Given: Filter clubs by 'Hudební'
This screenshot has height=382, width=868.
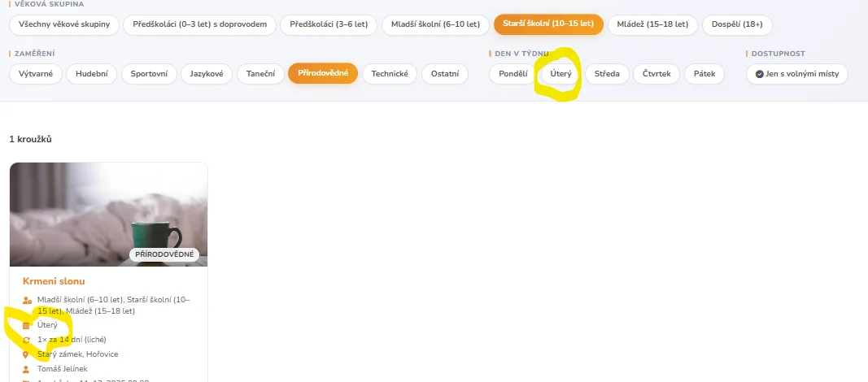Looking at the screenshot, I should [92, 73].
